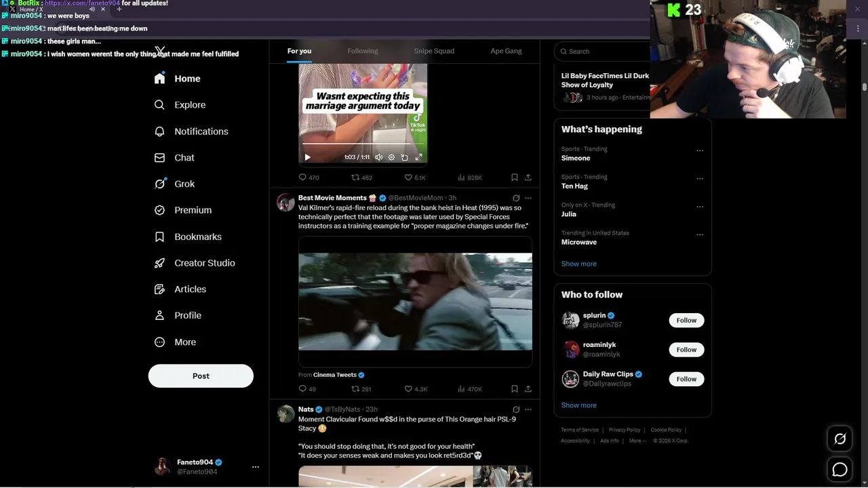
Task: Like the Best Movie Moments post (4.3K)
Action: 416,389
